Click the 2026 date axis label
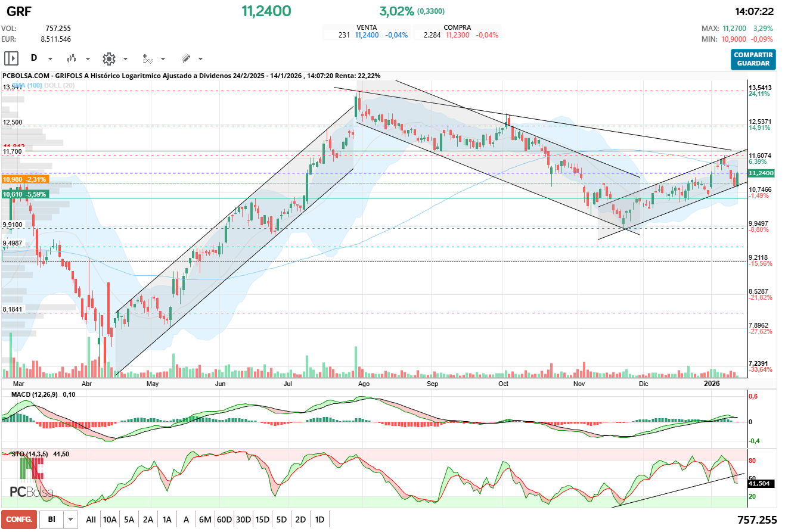The width and height of the screenshot is (785, 532). (x=713, y=384)
